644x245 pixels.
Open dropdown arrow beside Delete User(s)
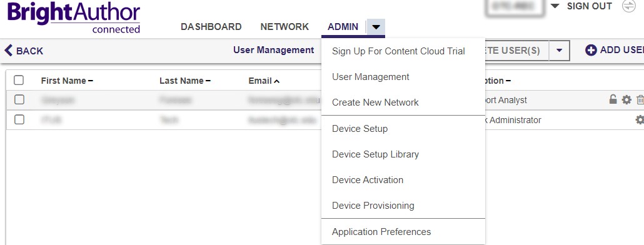[559, 51]
